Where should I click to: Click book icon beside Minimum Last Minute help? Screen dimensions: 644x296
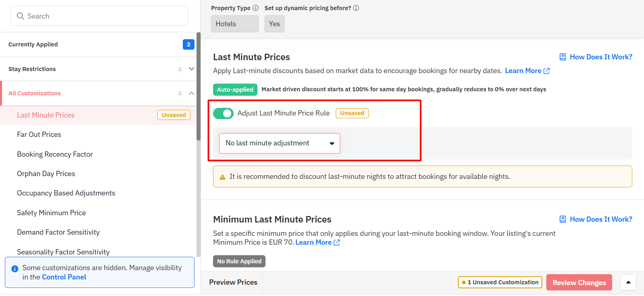click(x=562, y=219)
